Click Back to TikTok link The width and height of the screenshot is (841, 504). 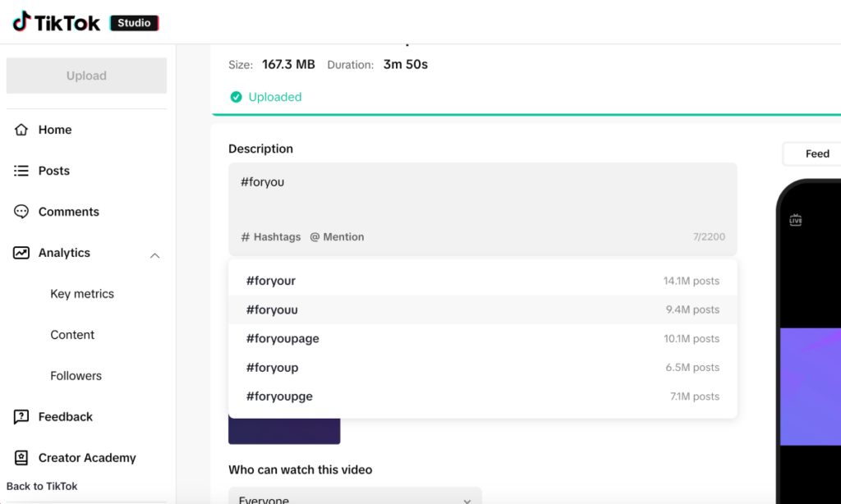(x=42, y=486)
